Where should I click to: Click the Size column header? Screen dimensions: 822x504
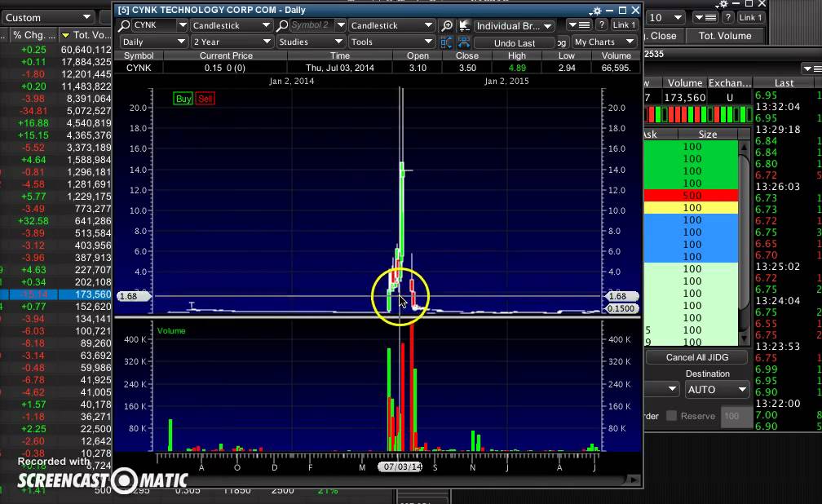click(707, 135)
